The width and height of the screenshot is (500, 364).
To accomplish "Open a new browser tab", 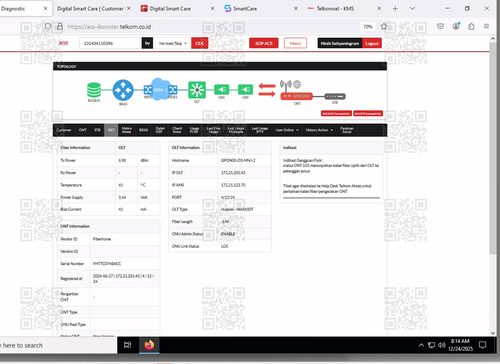I will tap(395, 9).
